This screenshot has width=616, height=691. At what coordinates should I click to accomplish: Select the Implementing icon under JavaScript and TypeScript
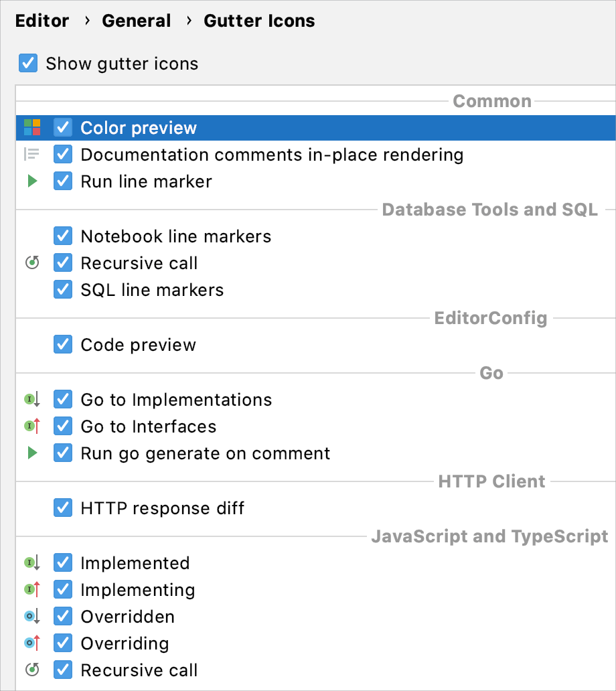(31, 589)
